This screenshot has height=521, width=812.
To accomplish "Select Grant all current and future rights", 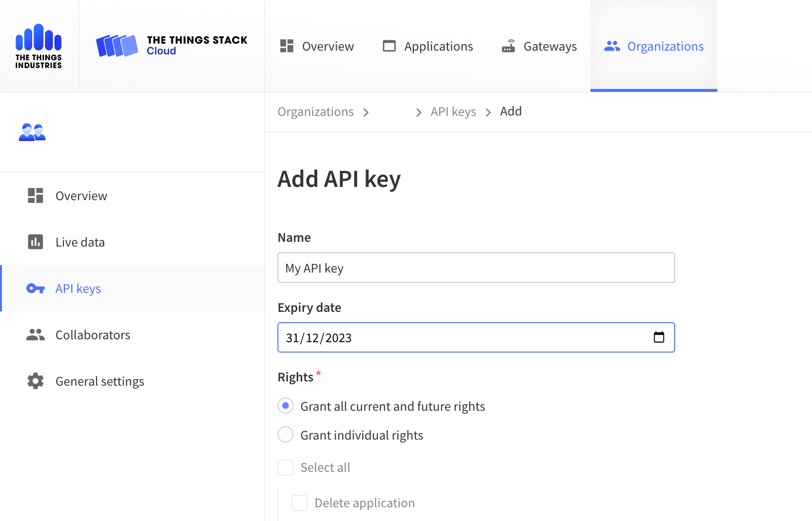I will [286, 406].
